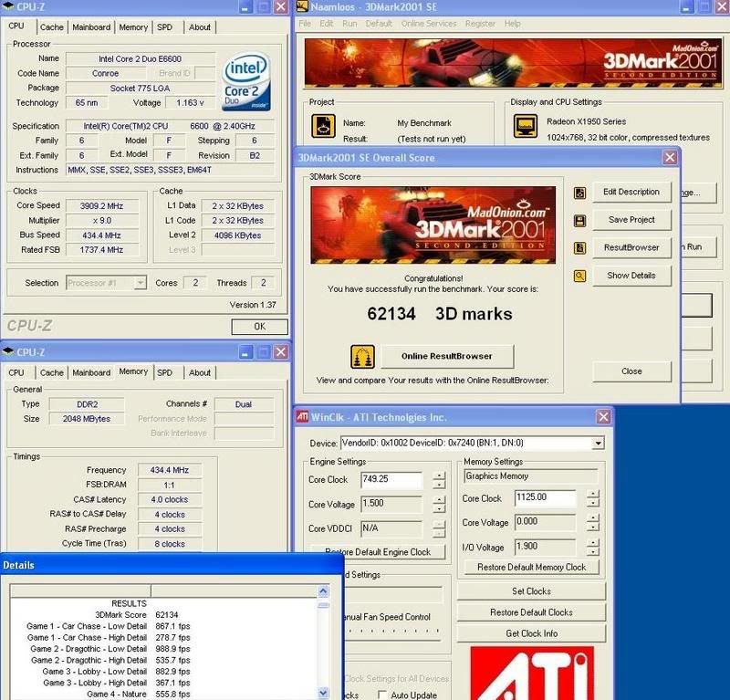Image resolution: width=730 pixels, height=700 pixels.
Task: Open the ResultBrowser button in the score dialog
Action: pos(631,247)
